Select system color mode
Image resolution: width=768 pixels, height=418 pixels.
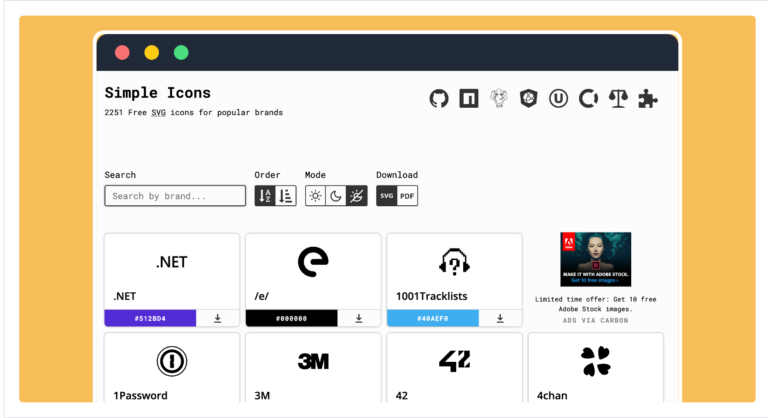357,196
